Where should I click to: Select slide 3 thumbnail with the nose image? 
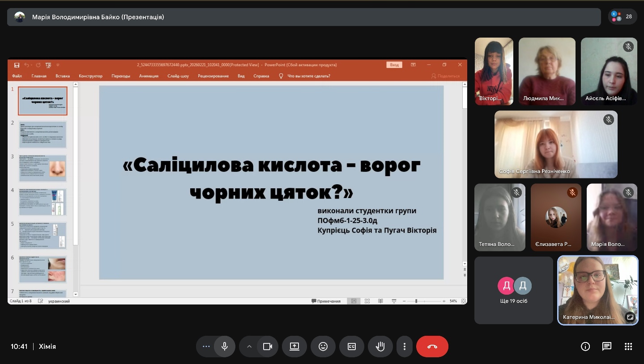(43, 168)
